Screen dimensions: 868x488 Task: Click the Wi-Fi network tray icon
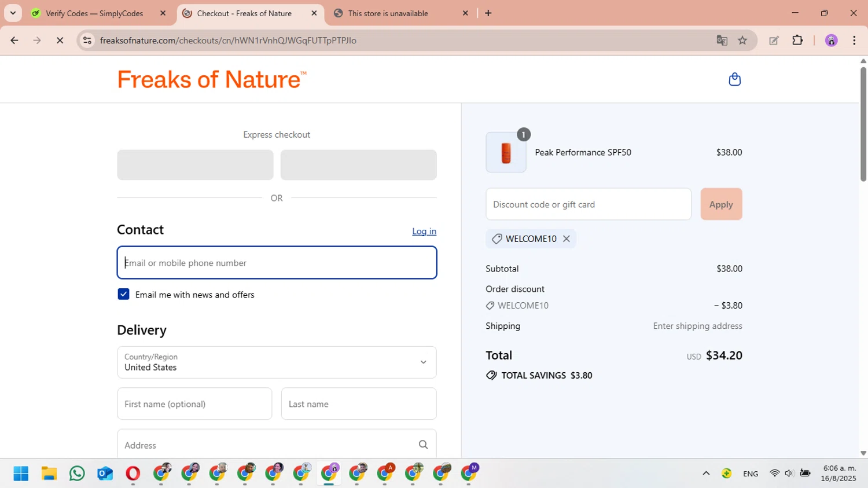click(x=774, y=474)
